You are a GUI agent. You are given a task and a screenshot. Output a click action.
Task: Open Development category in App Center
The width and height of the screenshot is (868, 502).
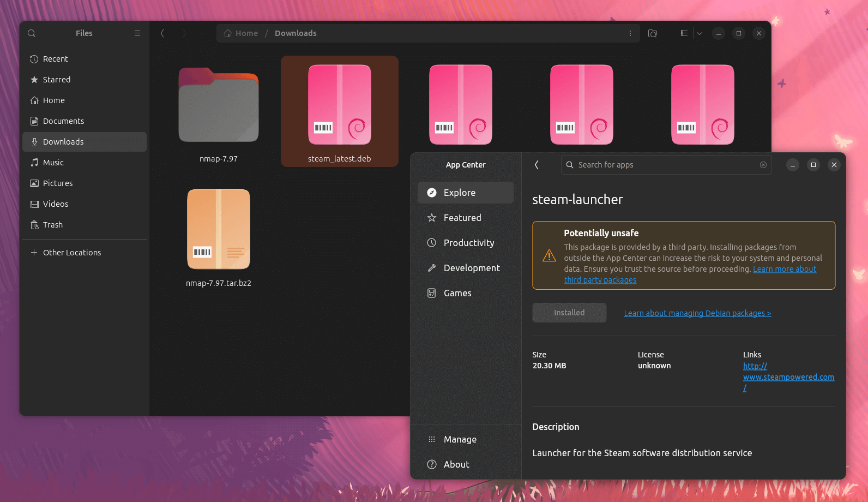466,268
